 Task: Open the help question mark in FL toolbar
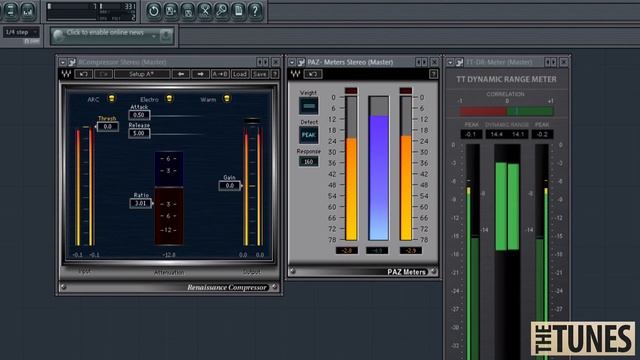point(256,11)
